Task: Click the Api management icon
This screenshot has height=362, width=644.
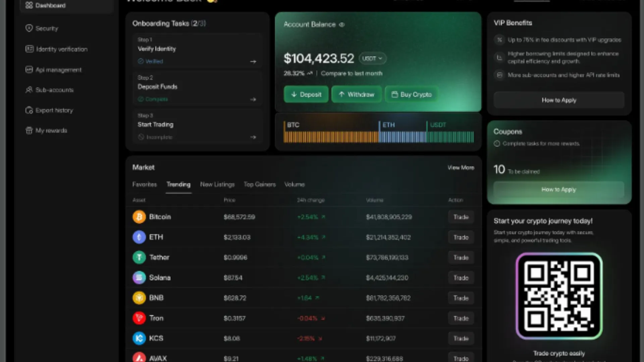Action: (x=29, y=70)
